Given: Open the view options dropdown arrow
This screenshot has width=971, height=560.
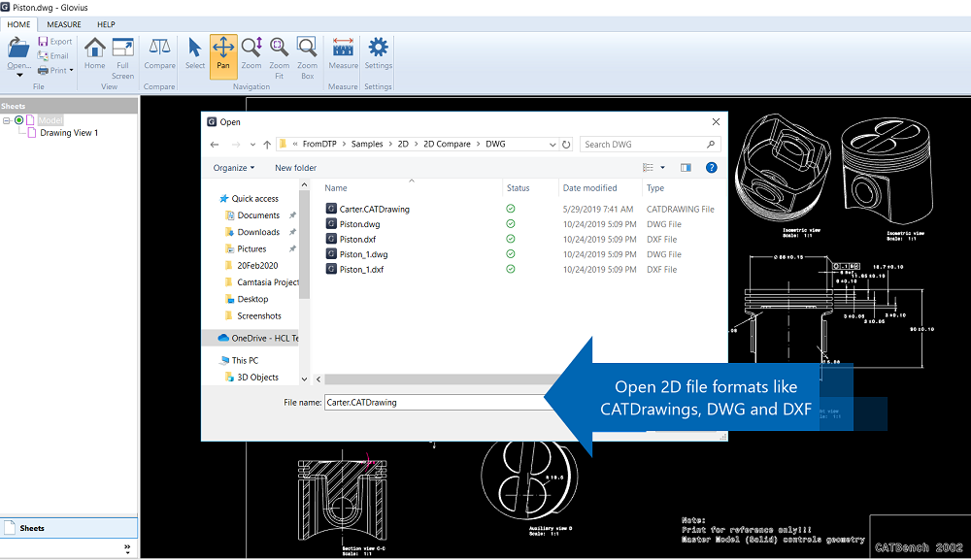Looking at the screenshot, I should (662, 168).
